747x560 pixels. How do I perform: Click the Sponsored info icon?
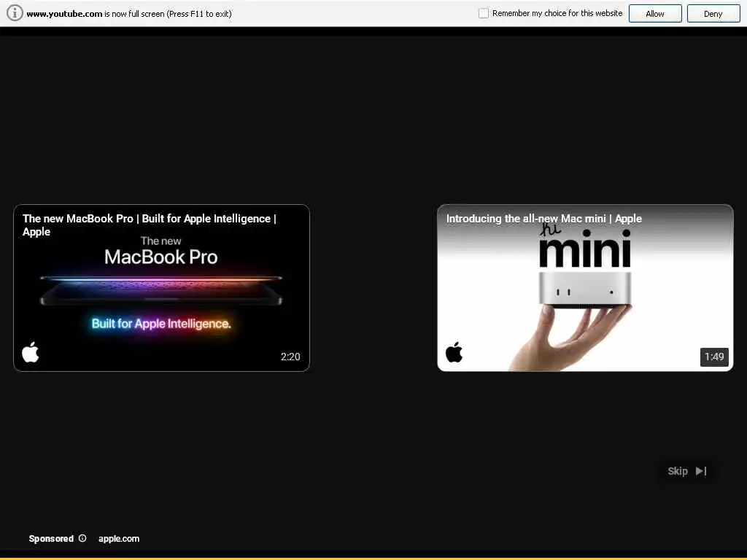[82, 538]
